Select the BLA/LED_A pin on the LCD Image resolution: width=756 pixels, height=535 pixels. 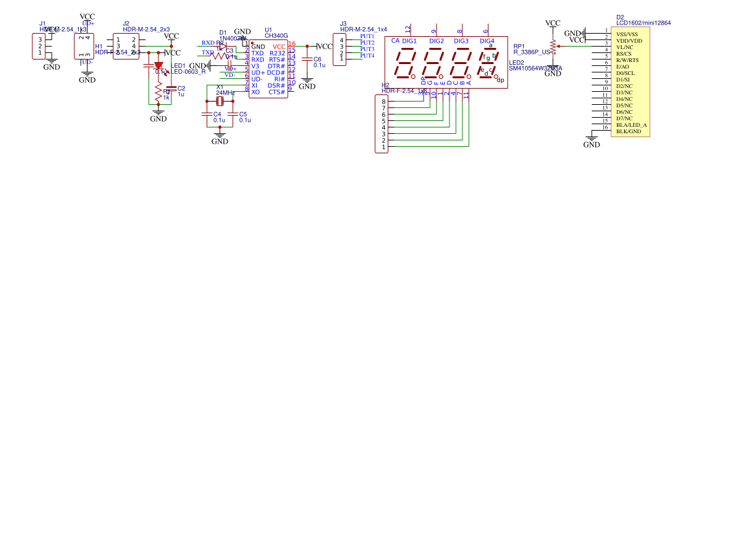[x=631, y=125]
